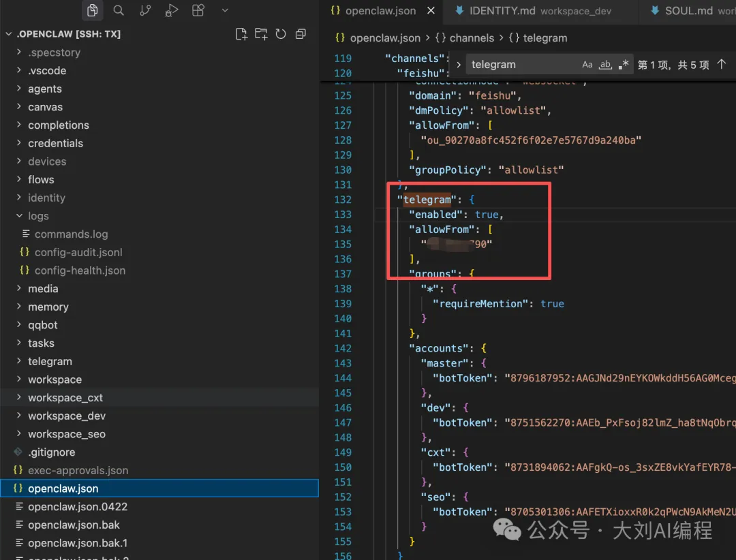Switch to the SOUL.md tab
The image size is (736, 560).
pyautogui.click(x=688, y=11)
